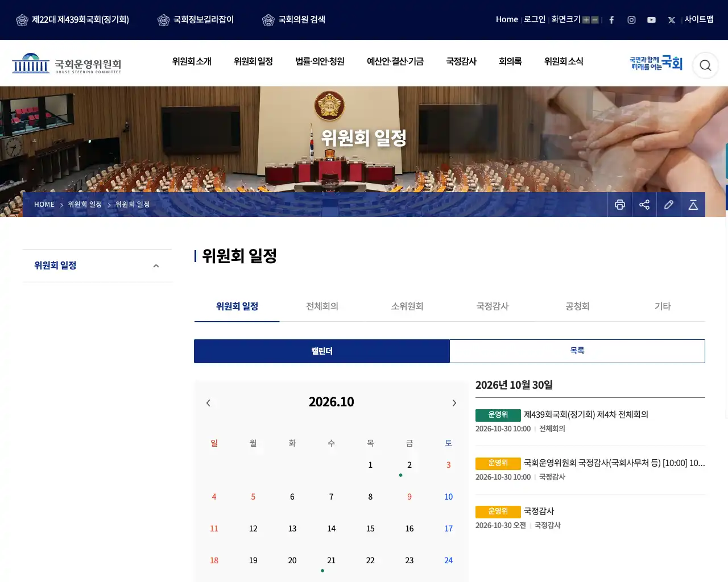The height and width of the screenshot is (582, 728).
Task: Open the YouTube icon in top bar
Action: click(x=651, y=20)
